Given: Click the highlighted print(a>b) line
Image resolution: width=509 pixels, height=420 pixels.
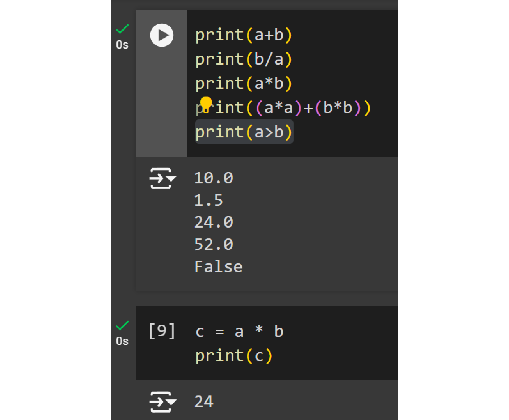Looking at the screenshot, I should (244, 132).
